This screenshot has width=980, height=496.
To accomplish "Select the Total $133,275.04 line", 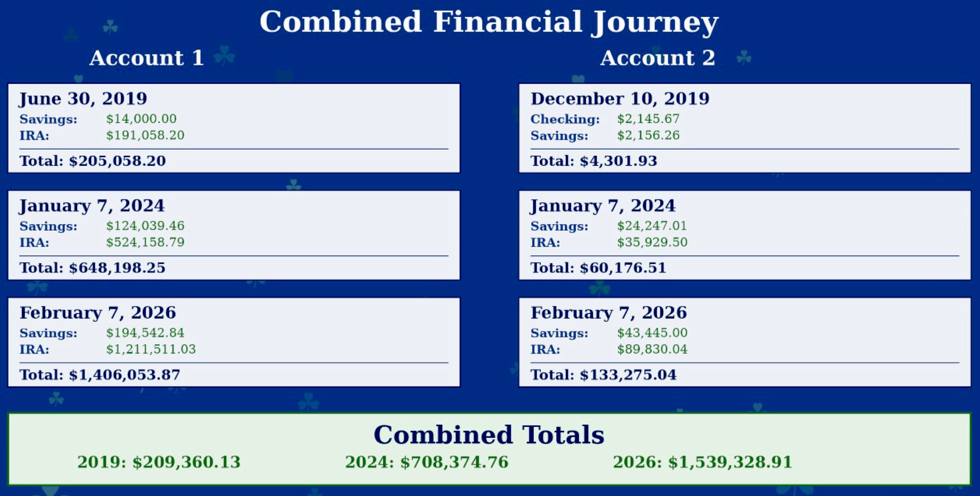I will click(603, 375).
